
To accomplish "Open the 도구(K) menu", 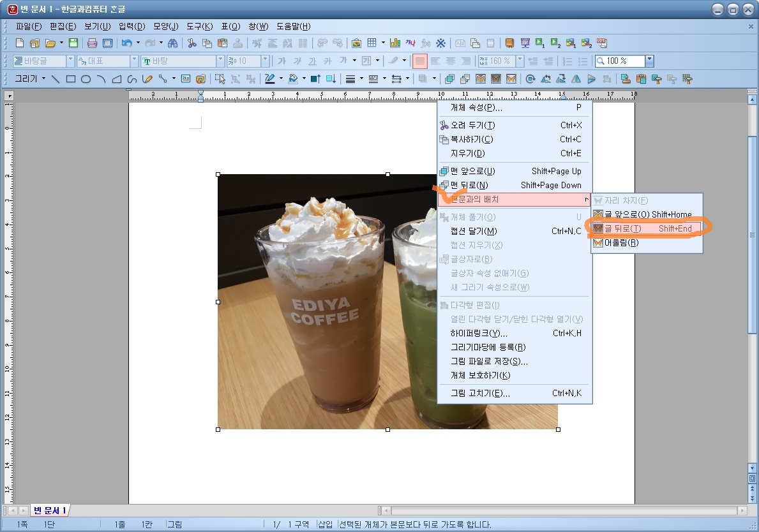I will [x=200, y=27].
